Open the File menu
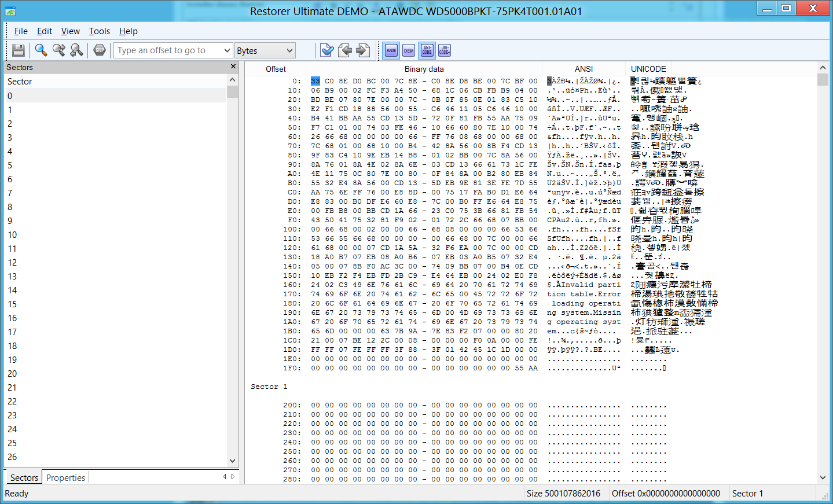This screenshot has width=833, height=504. tap(21, 31)
